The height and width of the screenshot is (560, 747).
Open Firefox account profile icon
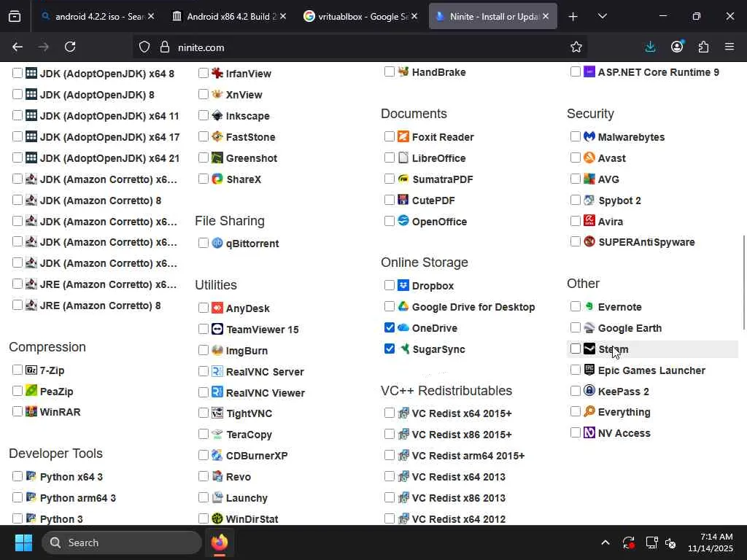point(677,47)
